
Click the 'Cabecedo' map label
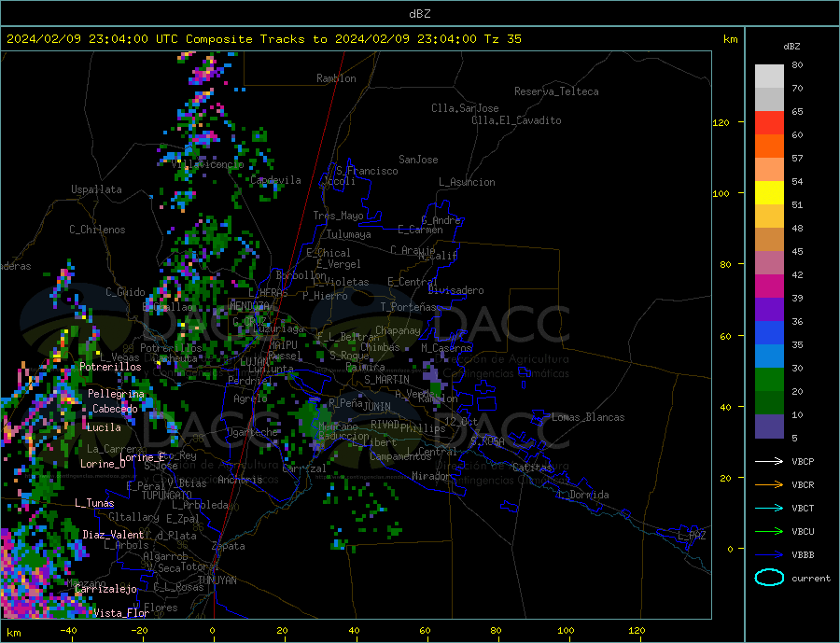115,409
